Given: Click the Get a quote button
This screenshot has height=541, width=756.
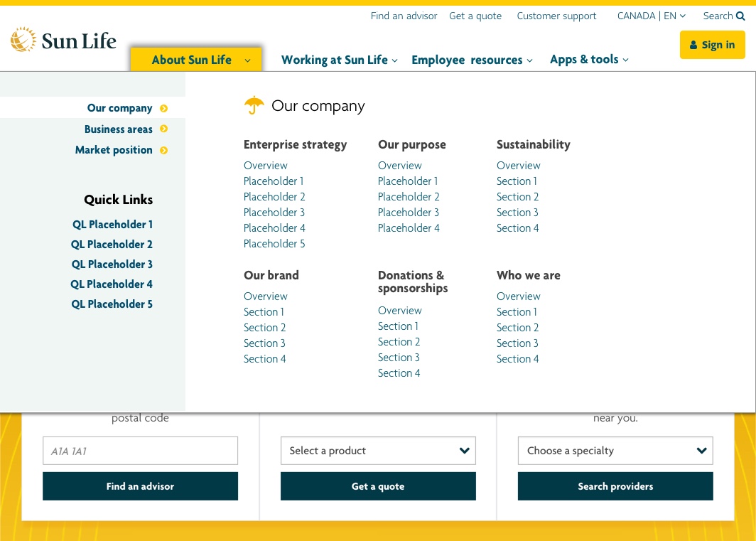Looking at the screenshot, I should [378, 486].
